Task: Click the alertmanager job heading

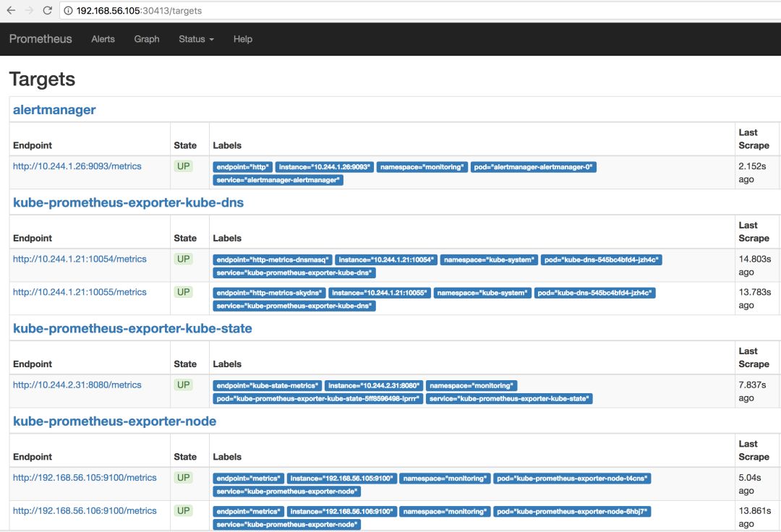Action: 54,109
